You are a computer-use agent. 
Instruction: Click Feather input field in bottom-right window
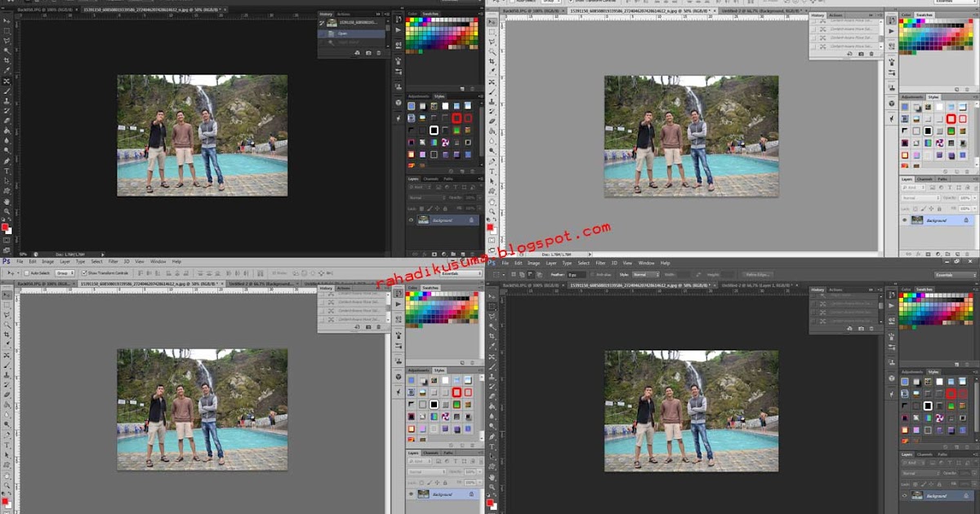[577, 274]
